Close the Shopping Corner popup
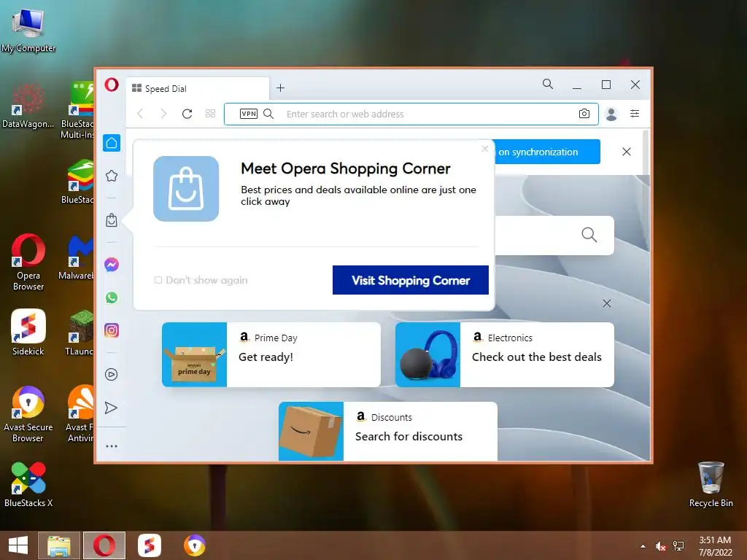This screenshot has height=560, width=747. pos(485,149)
